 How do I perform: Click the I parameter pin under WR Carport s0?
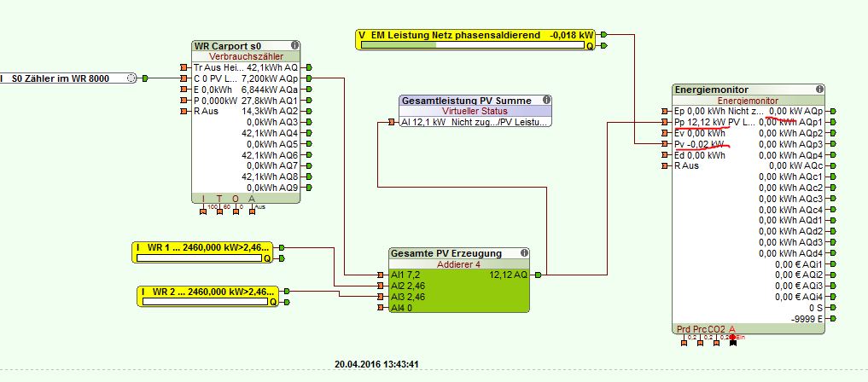pos(202,211)
